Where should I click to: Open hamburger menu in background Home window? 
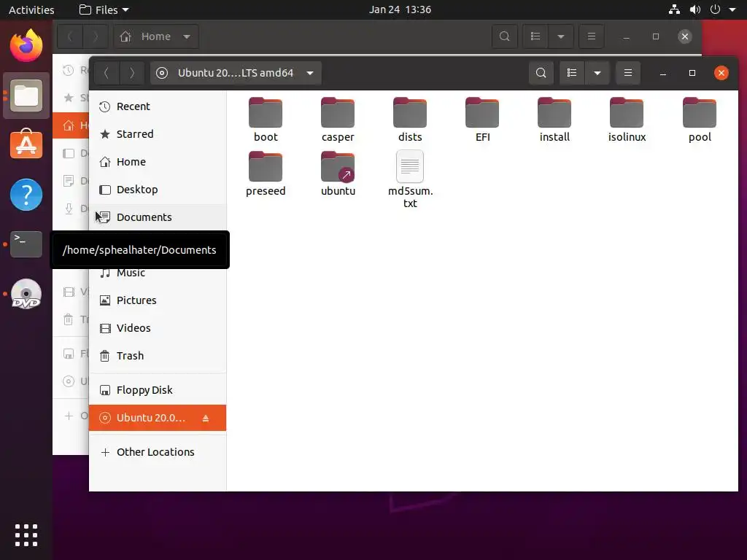pos(591,36)
